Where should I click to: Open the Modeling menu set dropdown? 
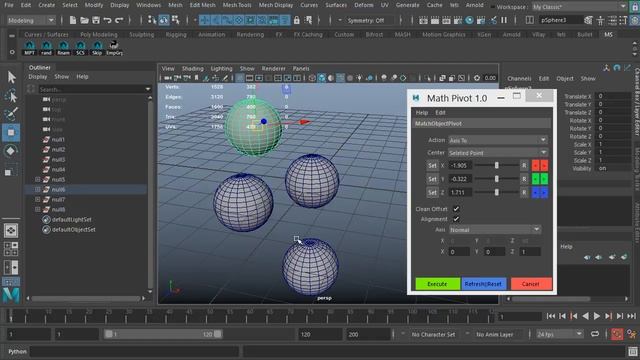click(31, 20)
